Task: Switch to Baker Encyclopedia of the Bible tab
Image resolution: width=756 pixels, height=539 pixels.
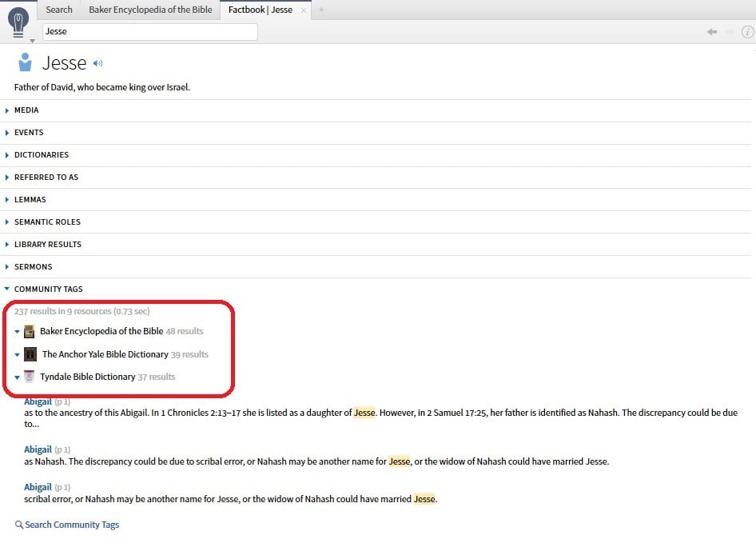Action: [150, 10]
